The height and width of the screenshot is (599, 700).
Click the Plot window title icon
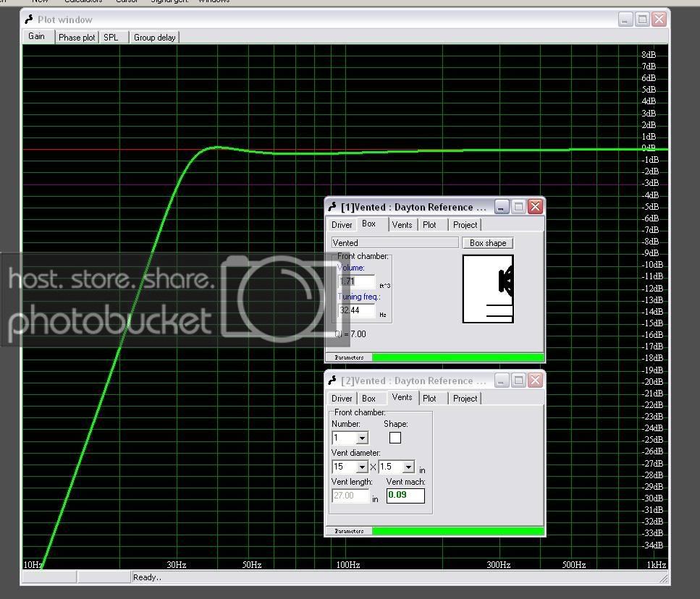[x=29, y=20]
